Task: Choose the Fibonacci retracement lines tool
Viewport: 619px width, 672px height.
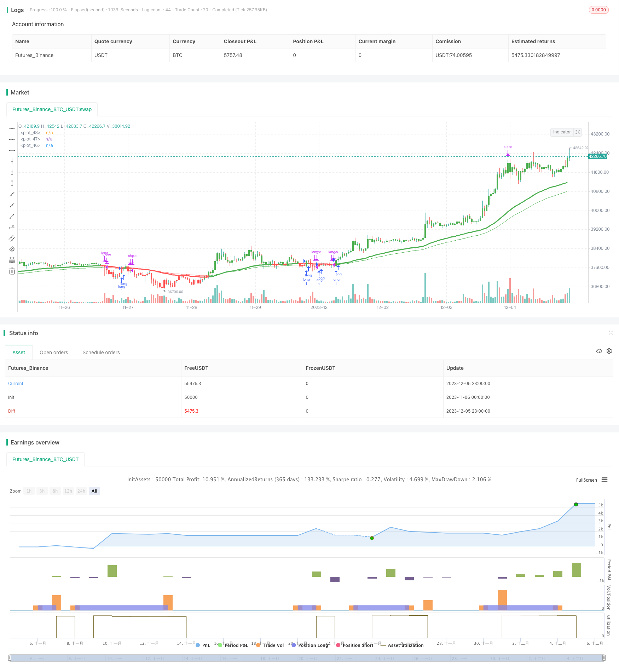Action: click(x=12, y=260)
